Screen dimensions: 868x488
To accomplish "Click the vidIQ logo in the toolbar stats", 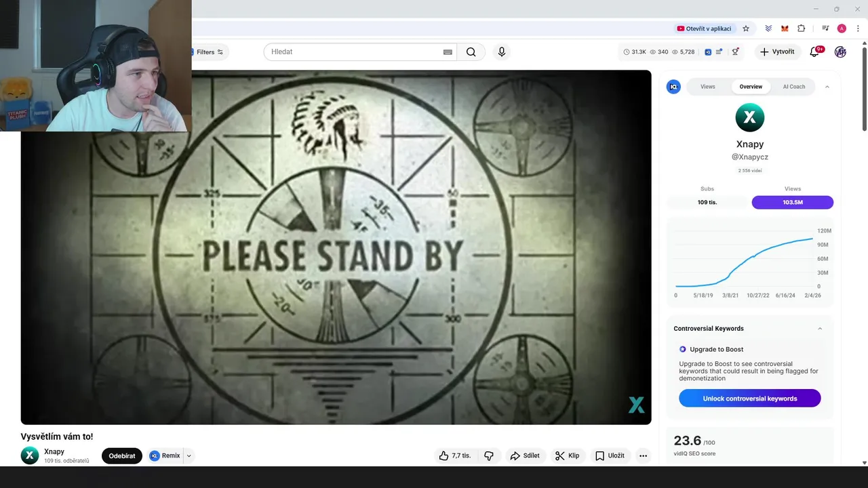I will pos(707,52).
